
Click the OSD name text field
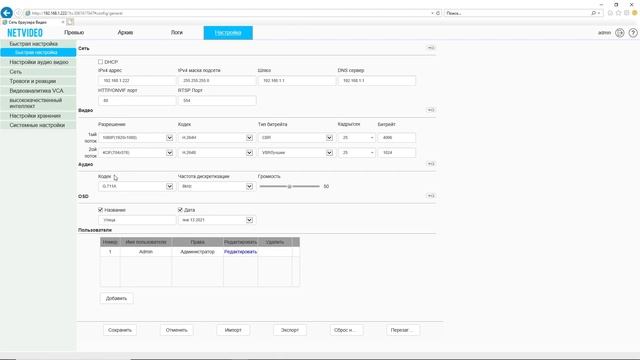137,220
